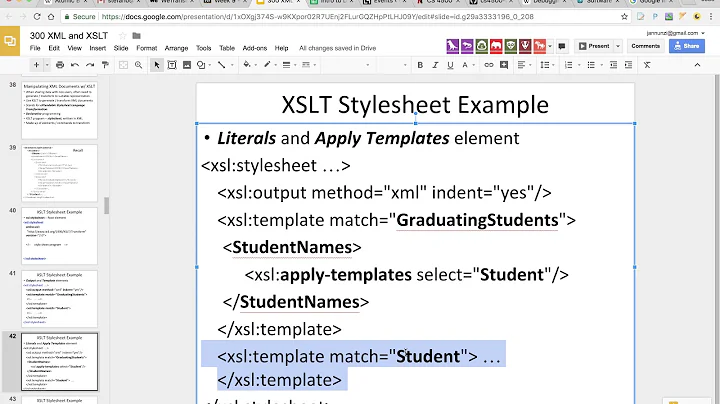Open the line weight menu
Viewport: 720px width, 404px height.
coord(287,65)
